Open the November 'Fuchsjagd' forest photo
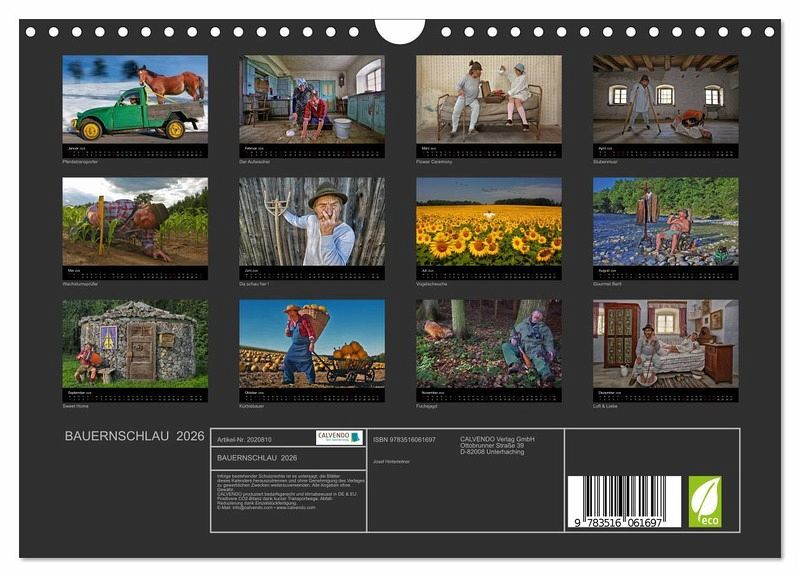The width and height of the screenshot is (800, 577). 489,343
